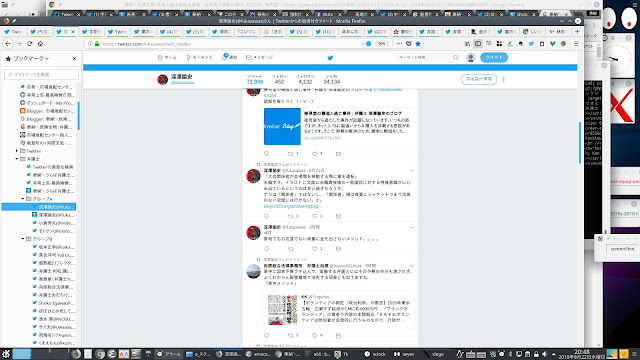Open dropdown caret on the 向原総合法律事務所 tweet
The height and width of the screenshot is (360, 640).
(412, 266)
